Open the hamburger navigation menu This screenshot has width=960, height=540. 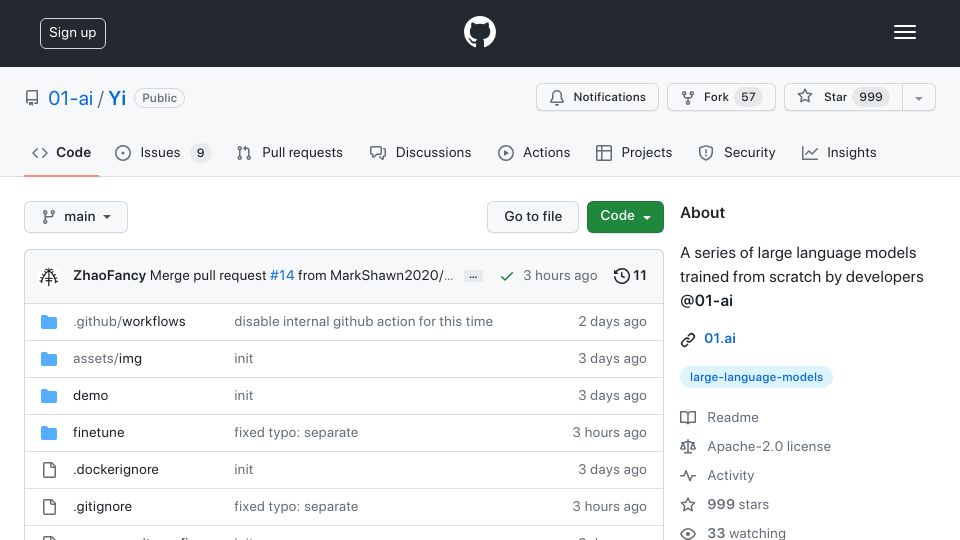(x=904, y=32)
